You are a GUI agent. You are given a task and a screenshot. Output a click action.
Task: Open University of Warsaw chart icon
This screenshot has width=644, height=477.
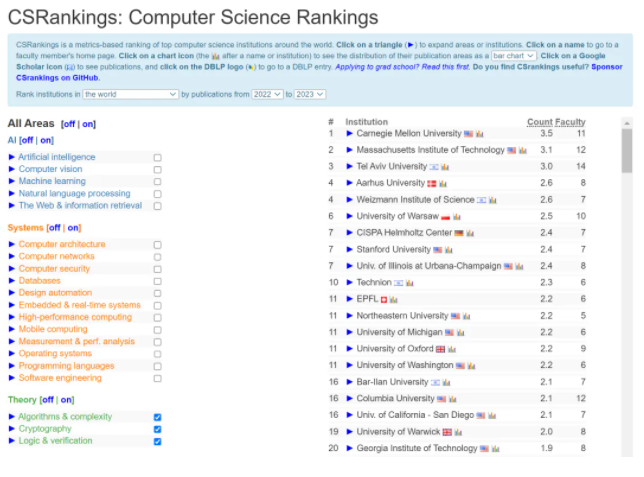(x=457, y=217)
